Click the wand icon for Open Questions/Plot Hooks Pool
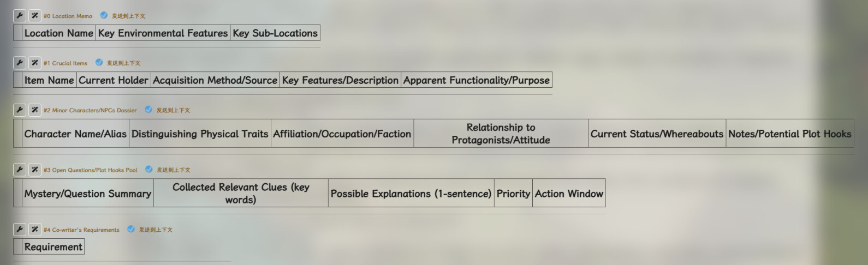This screenshot has width=868, height=265. [x=34, y=170]
